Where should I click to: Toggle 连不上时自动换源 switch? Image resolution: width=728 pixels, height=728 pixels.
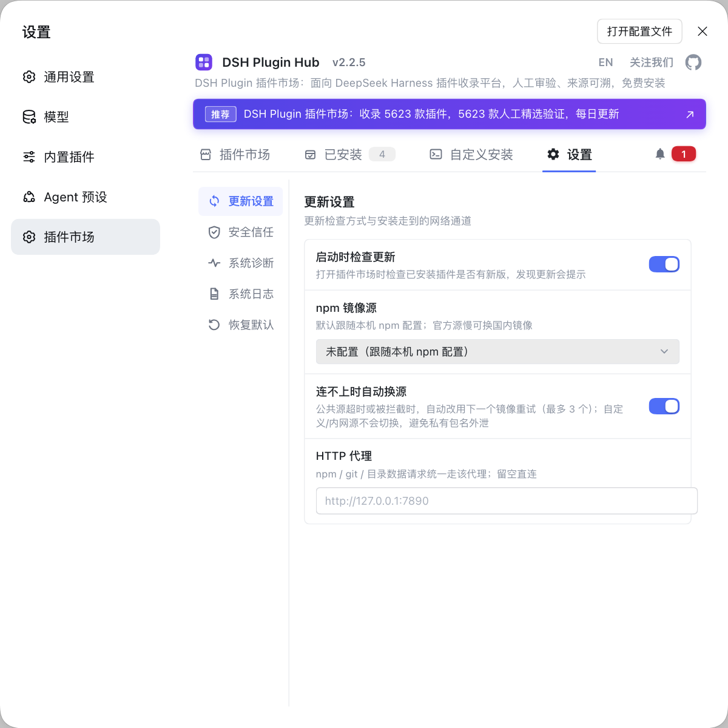[x=664, y=406]
